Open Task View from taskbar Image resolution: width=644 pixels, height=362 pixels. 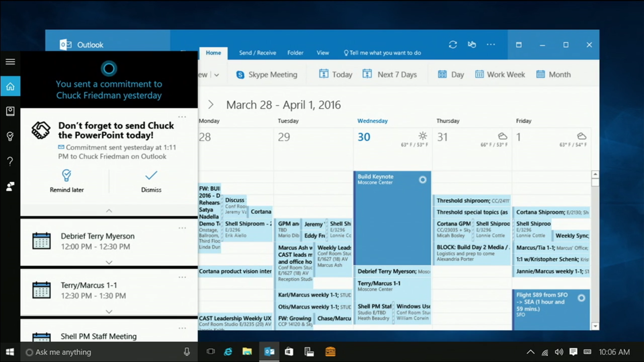(x=211, y=352)
